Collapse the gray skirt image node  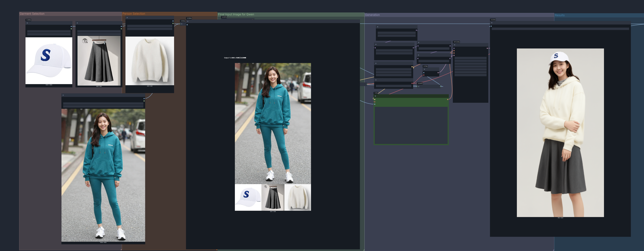(x=77, y=23)
